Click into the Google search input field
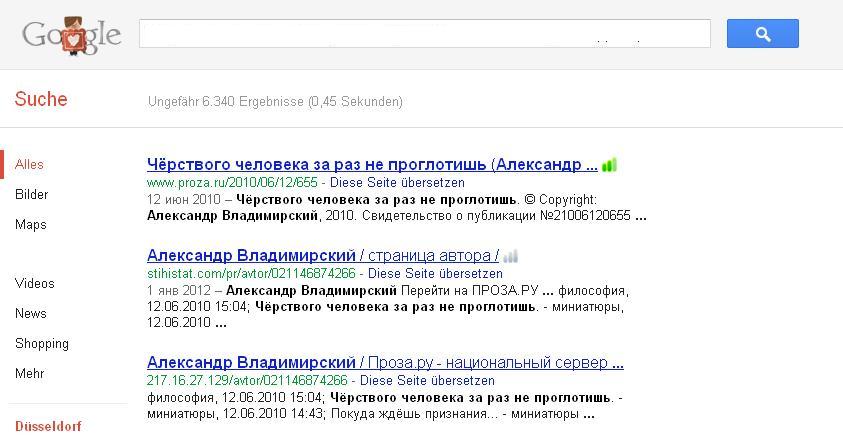This screenshot has height=437, width=843. pyautogui.click(x=424, y=34)
